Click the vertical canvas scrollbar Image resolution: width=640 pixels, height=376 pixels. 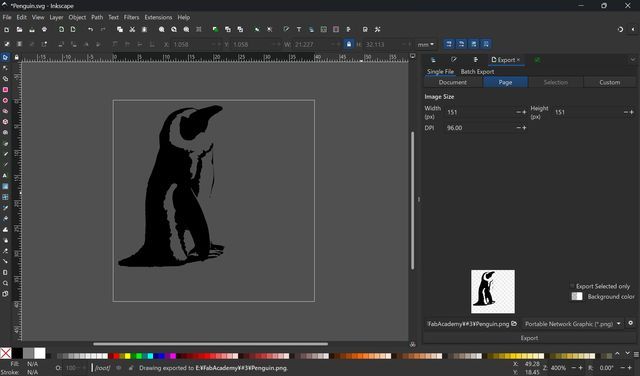coord(412,200)
